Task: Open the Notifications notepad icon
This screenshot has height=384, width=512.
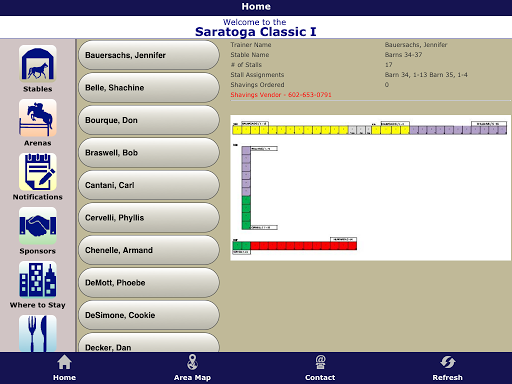Action: point(38,172)
